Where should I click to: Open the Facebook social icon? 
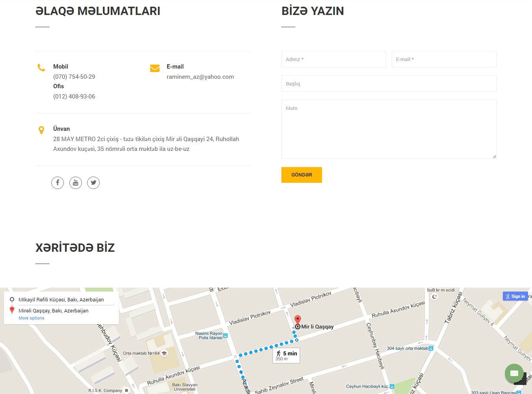58,183
